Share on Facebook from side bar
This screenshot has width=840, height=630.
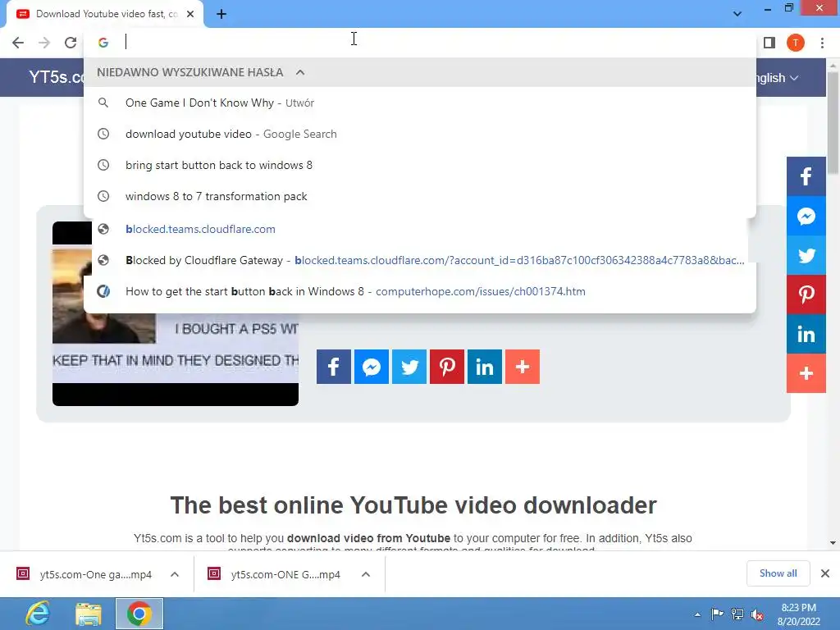806,176
